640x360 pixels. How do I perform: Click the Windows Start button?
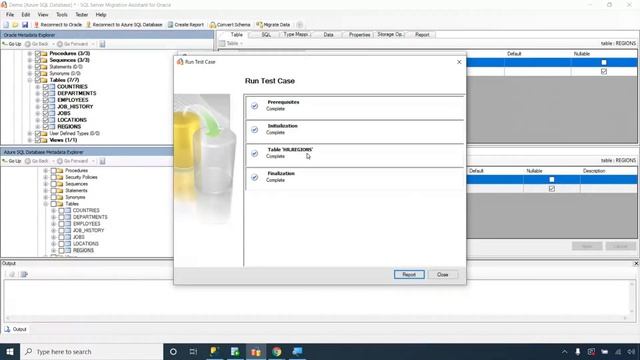pos(10,351)
